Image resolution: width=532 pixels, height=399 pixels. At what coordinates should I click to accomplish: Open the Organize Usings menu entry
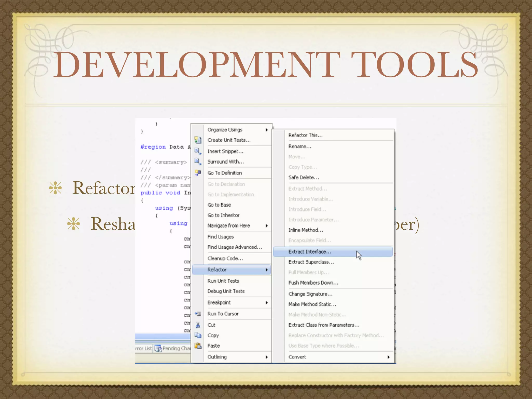[x=231, y=130]
